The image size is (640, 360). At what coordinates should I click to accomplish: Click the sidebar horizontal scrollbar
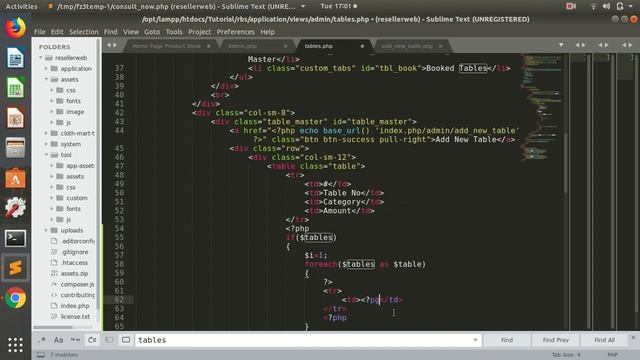pos(53,327)
